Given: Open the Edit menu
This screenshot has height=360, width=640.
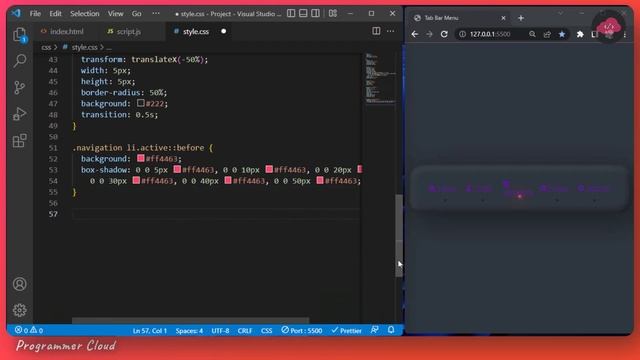Looking at the screenshot, I should pyautogui.click(x=56, y=13).
